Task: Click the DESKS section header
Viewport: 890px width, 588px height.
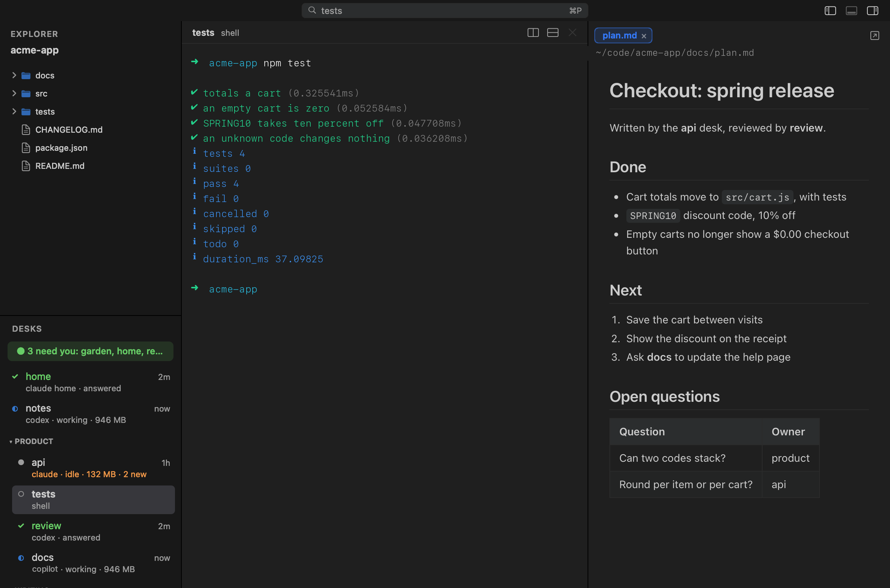Action: 27,329
